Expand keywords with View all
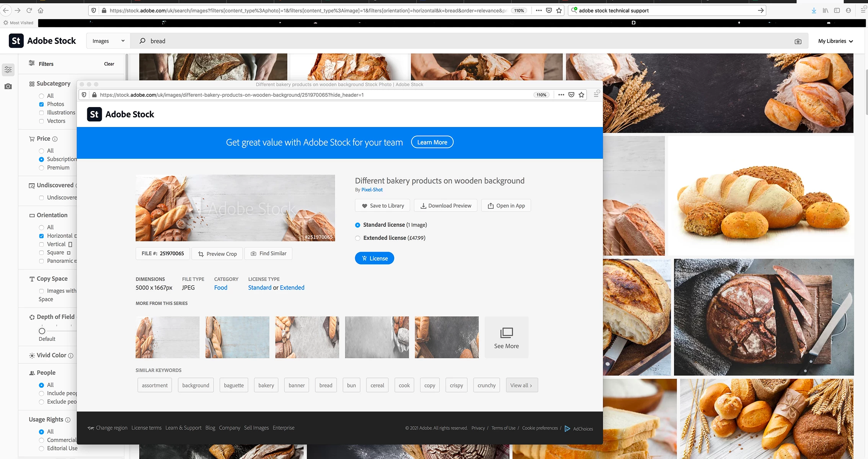Image resolution: width=868 pixels, height=459 pixels. 521,385
